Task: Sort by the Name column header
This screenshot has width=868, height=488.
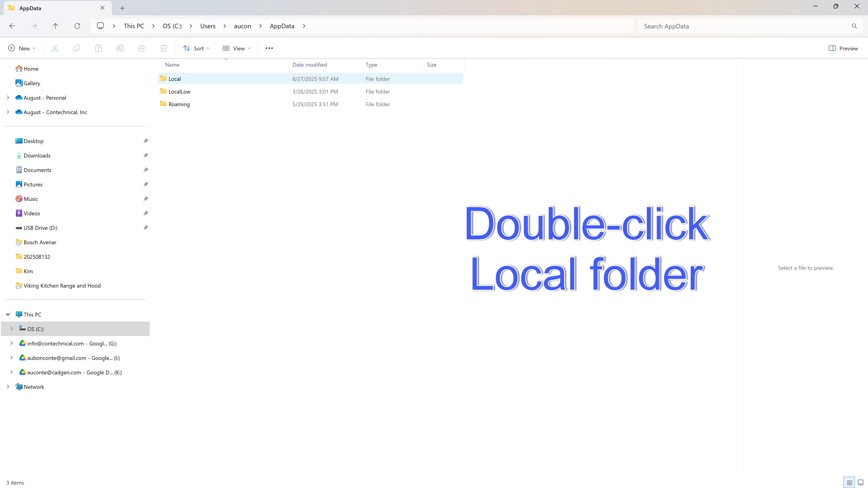Action: pos(224,65)
